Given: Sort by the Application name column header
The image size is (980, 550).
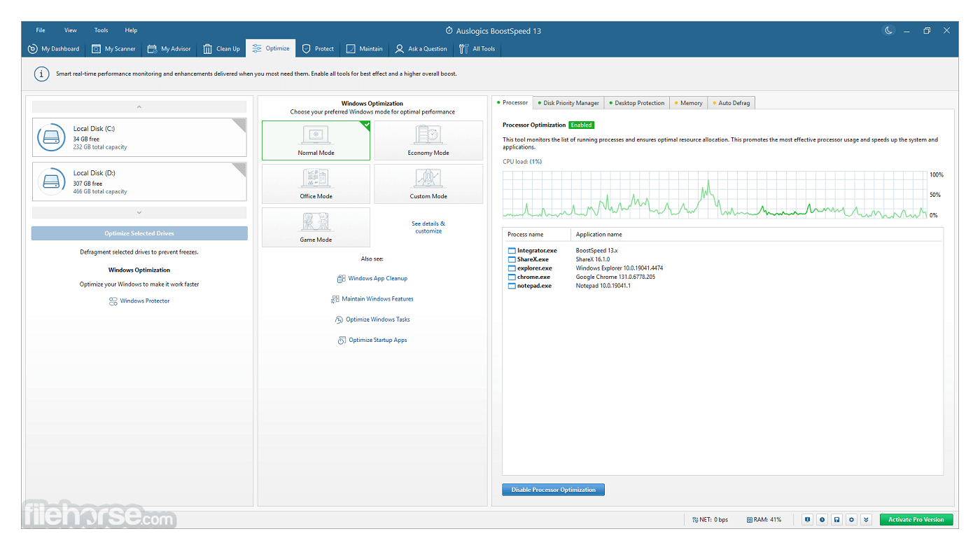Looking at the screenshot, I should (x=757, y=234).
